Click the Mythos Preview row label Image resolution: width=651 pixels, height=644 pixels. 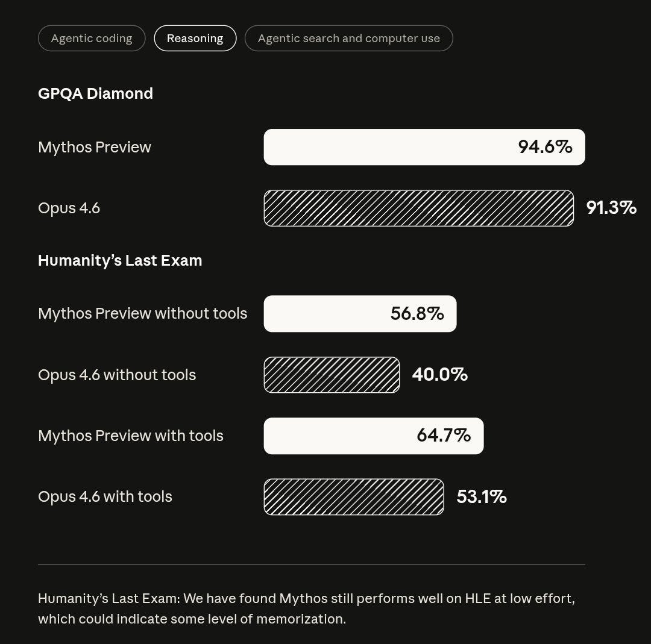[x=94, y=146]
